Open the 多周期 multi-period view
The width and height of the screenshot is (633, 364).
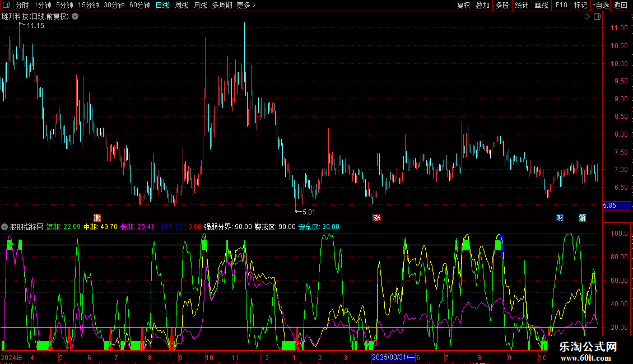[x=222, y=5]
